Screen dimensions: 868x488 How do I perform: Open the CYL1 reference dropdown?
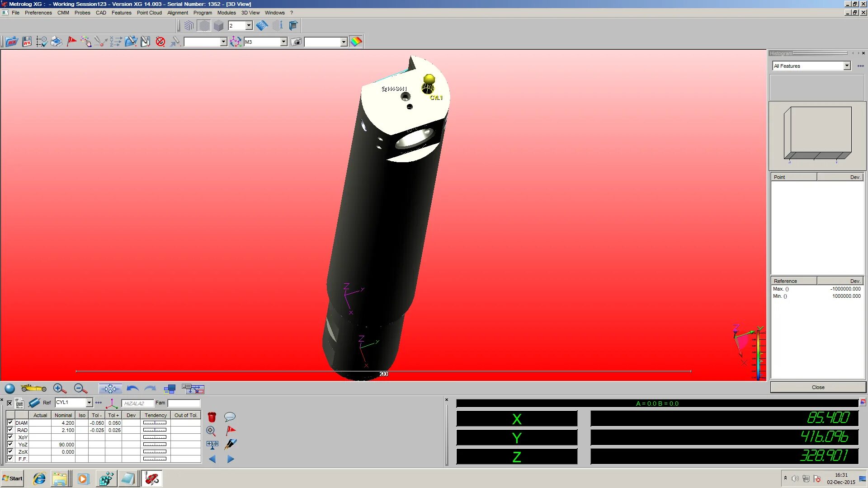pyautogui.click(x=89, y=403)
